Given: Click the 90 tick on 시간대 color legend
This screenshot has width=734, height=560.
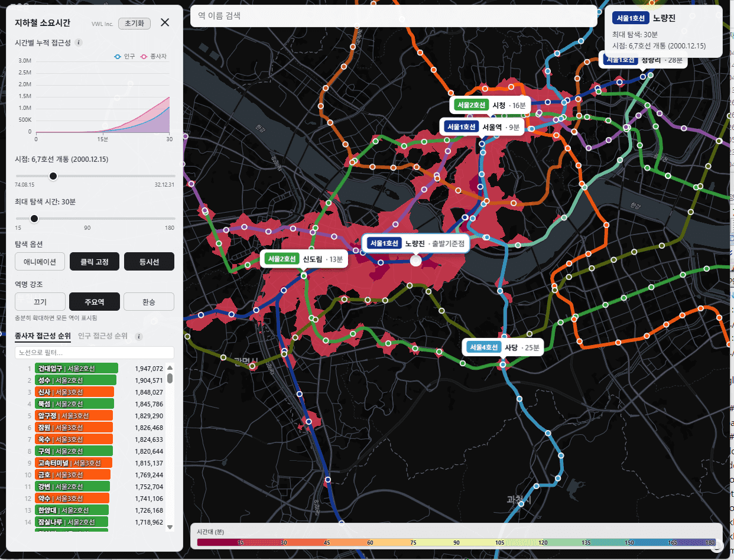Looking at the screenshot, I should 456,542.
